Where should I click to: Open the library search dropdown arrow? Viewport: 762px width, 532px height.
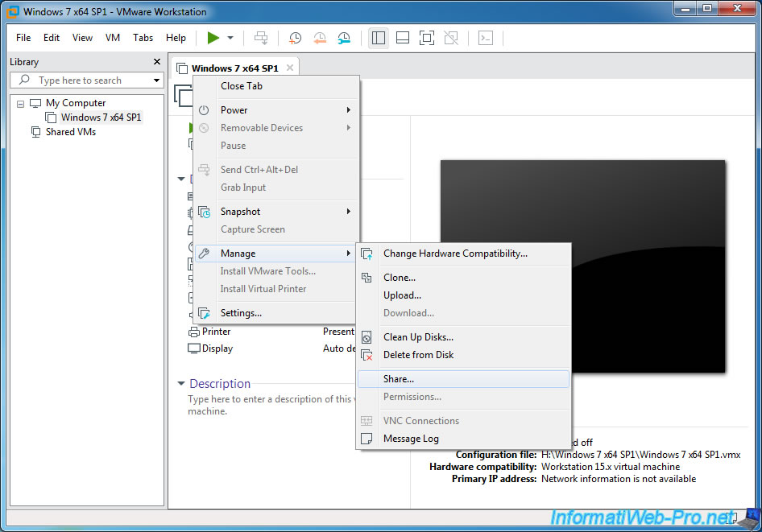click(x=156, y=80)
